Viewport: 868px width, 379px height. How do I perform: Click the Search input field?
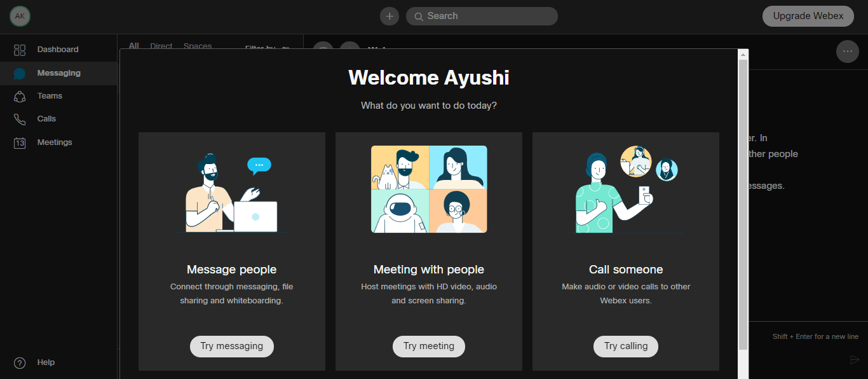tap(482, 16)
